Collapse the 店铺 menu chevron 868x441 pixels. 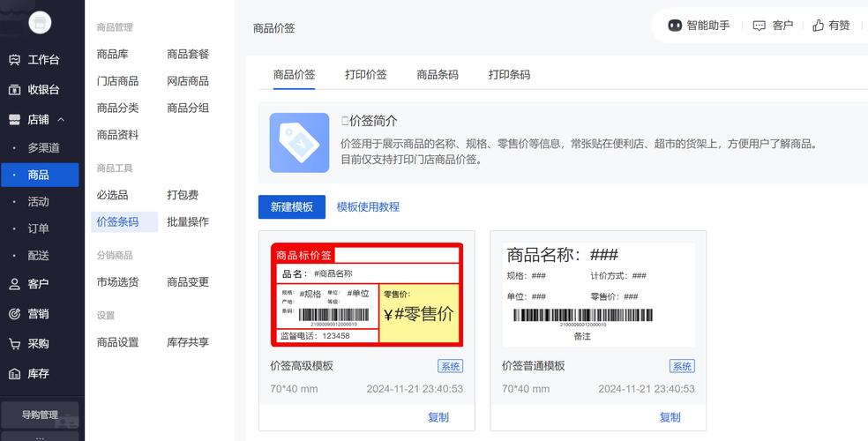tap(61, 119)
